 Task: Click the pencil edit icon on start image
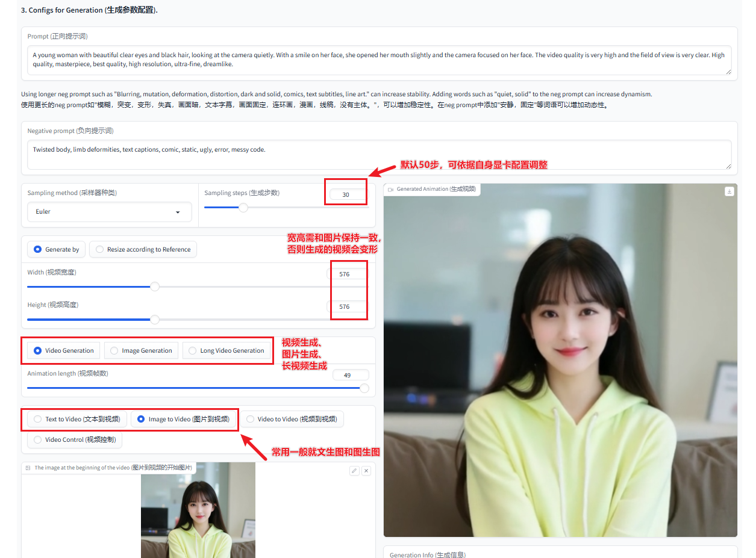point(354,470)
